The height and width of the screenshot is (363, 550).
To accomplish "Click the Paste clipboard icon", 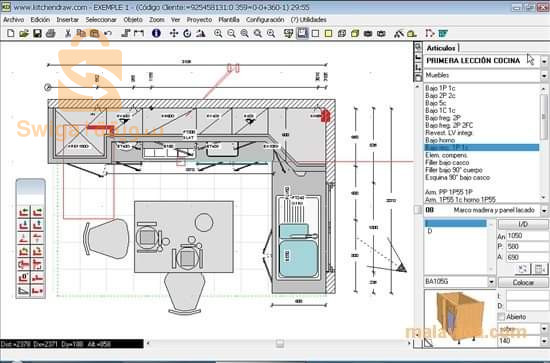I will [94, 33].
